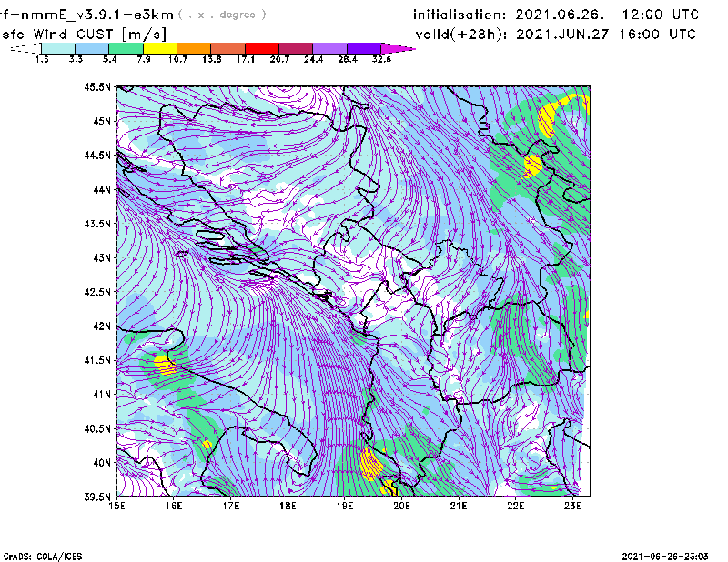Click the 40N latitude label
Image resolution: width=728 pixels, height=562 pixels.
tap(102, 463)
